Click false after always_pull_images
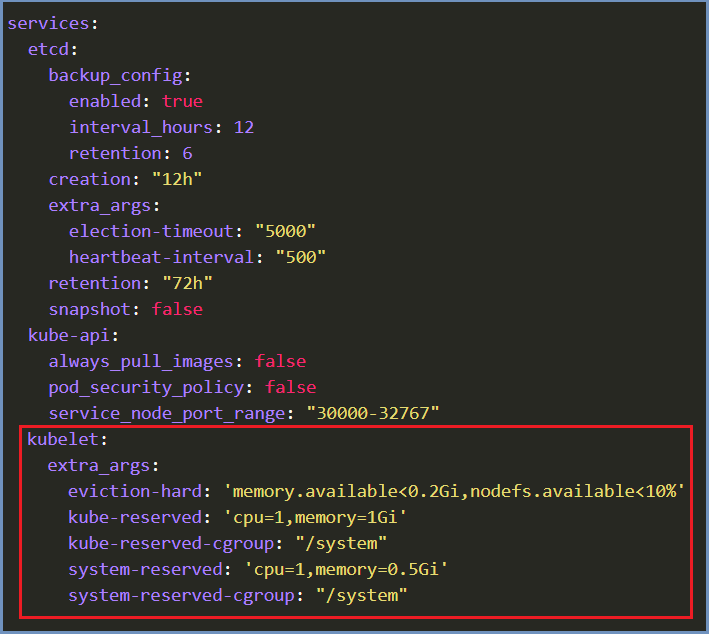This screenshot has height=634, width=709. pos(280,361)
